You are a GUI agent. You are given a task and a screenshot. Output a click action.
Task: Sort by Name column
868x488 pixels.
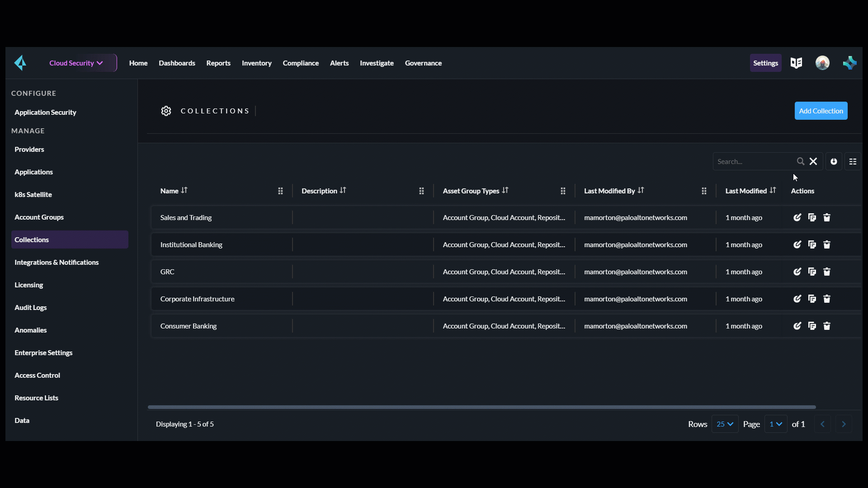[x=184, y=190]
